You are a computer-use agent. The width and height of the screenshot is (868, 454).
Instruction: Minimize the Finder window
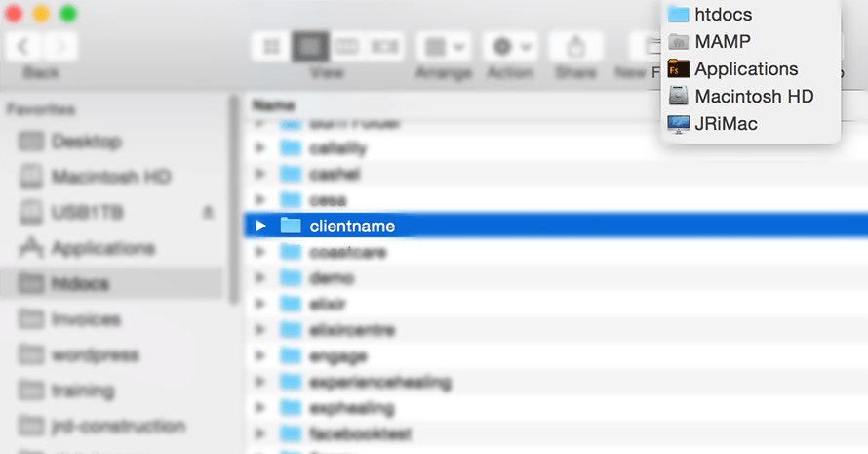coord(41,14)
